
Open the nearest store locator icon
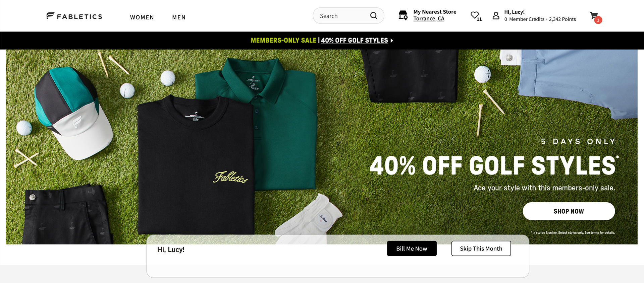coord(403,15)
